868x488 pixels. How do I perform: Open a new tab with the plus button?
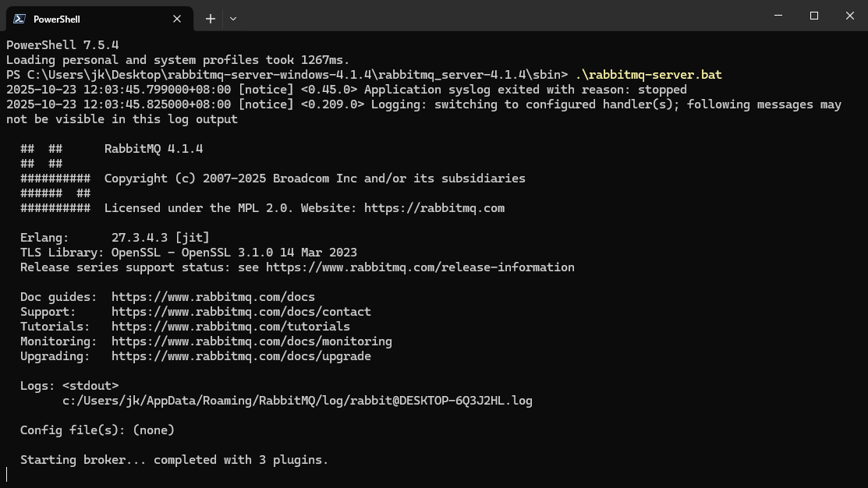pyautogui.click(x=211, y=19)
